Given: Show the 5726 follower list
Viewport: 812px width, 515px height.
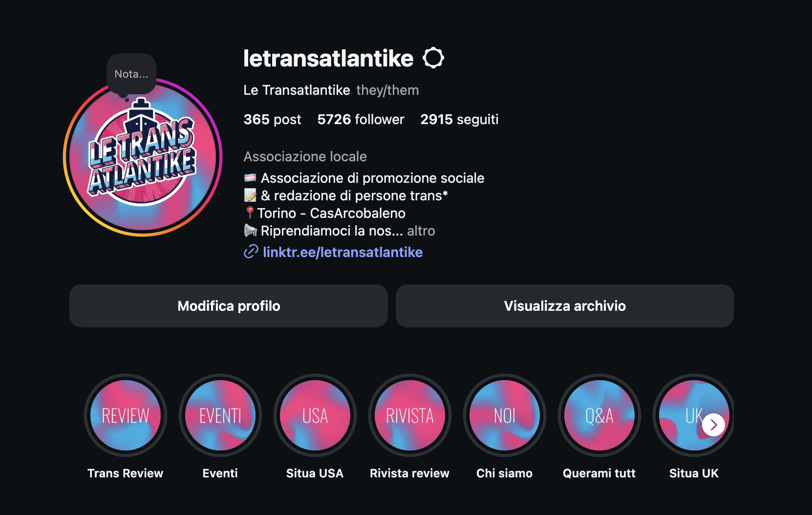Looking at the screenshot, I should (361, 119).
